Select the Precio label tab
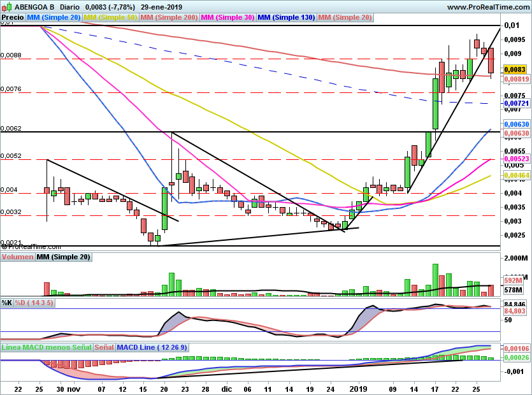This screenshot has width=532, height=395. click(x=13, y=18)
